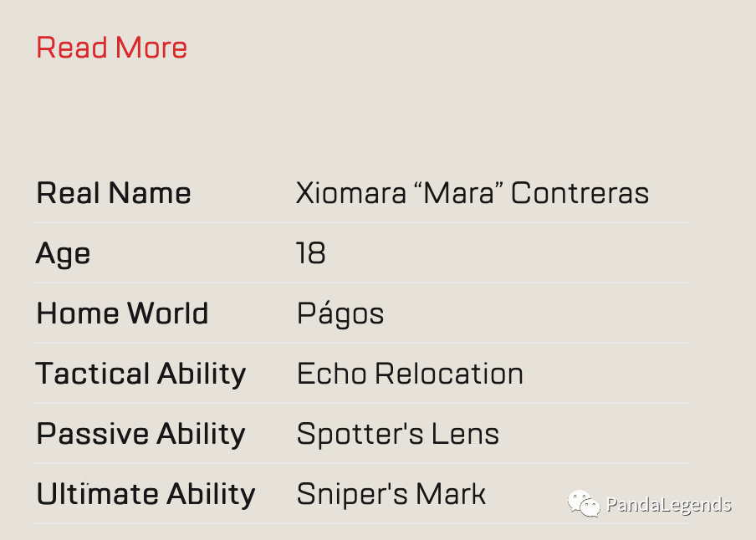The height and width of the screenshot is (540, 756).
Task: Click the Spotter's Lens ability text
Action: [x=398, y=434]
